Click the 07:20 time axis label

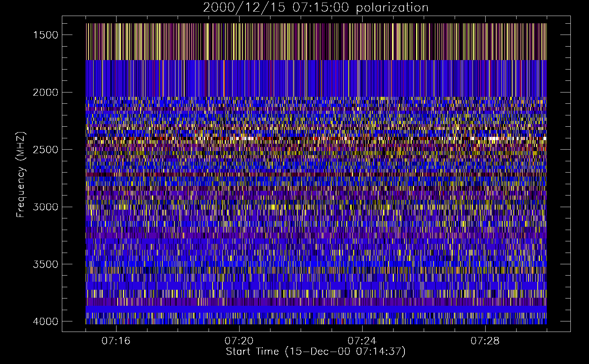(239, 341)
